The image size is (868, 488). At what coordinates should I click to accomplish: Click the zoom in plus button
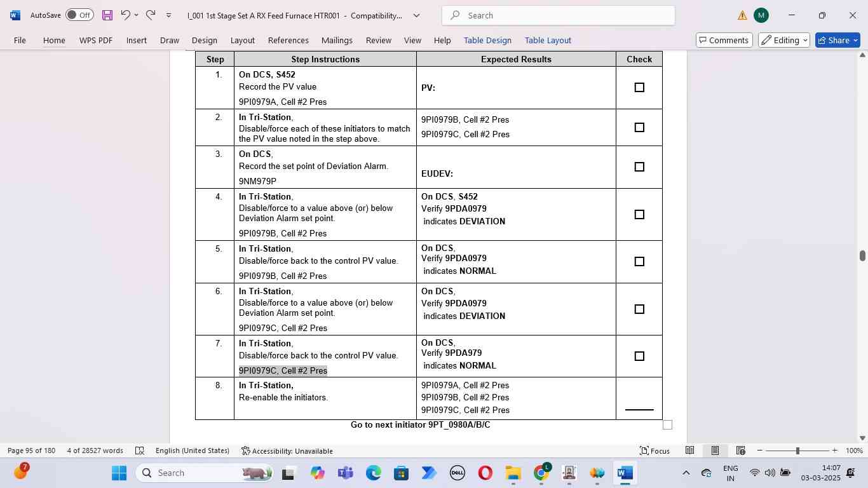(x=834, y=451)
